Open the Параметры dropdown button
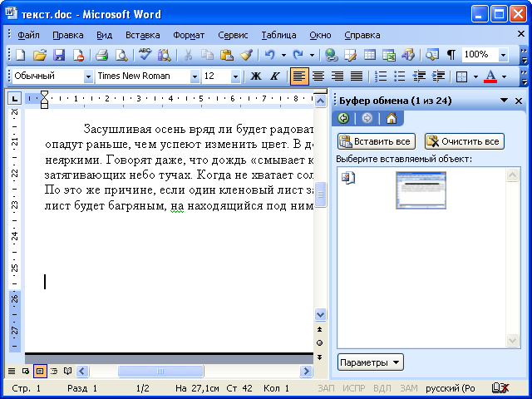 (370, 362)
